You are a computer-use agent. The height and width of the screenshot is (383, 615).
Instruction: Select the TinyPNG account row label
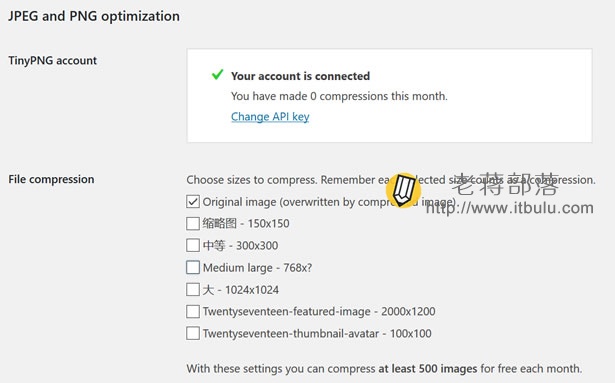[53, 61]
